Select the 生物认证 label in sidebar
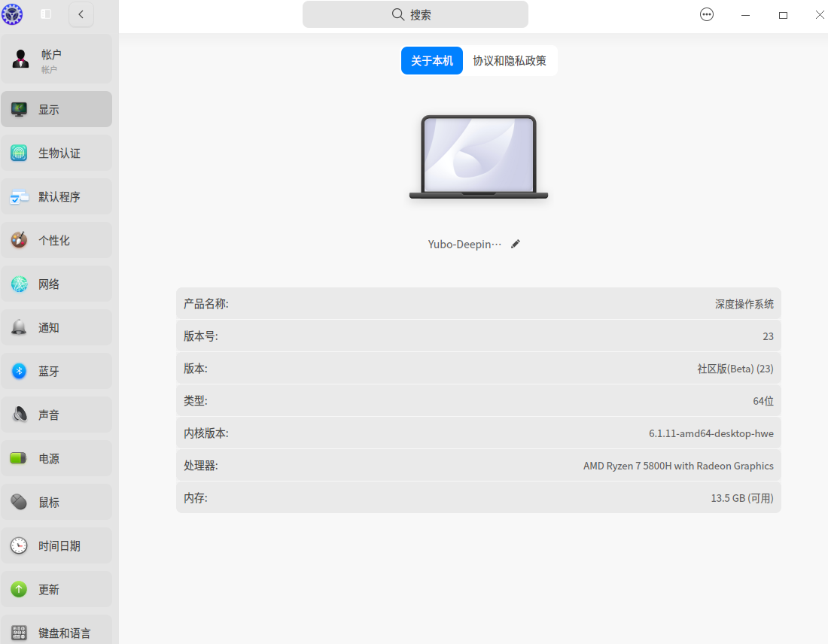This screenshot has width=828, height=644. click(59, 153)
